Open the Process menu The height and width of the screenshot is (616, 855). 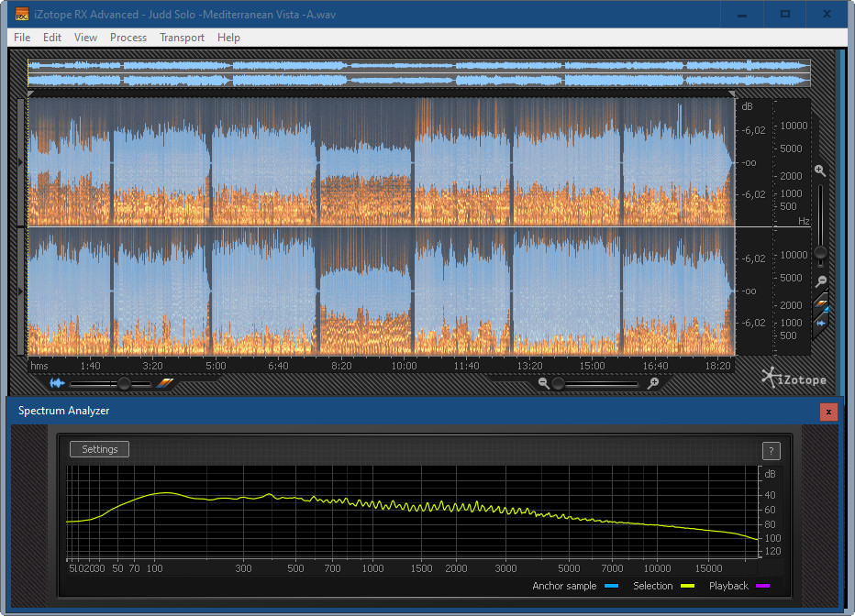pos(128,38)
